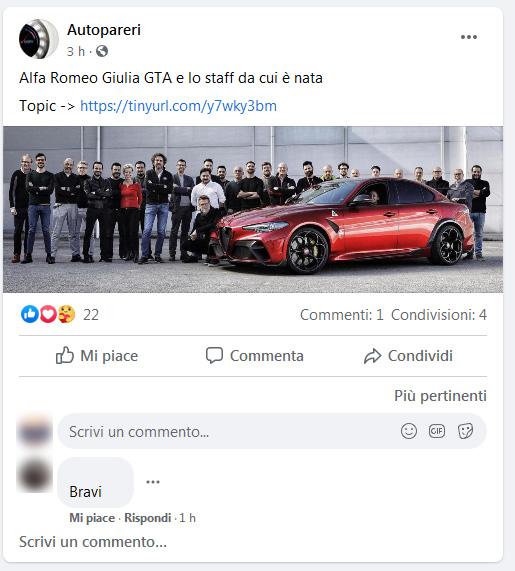The height and width of the screenshot is (571, 515).
Task: Open the post options three-dot menu
Action: [x=469, y=37]
